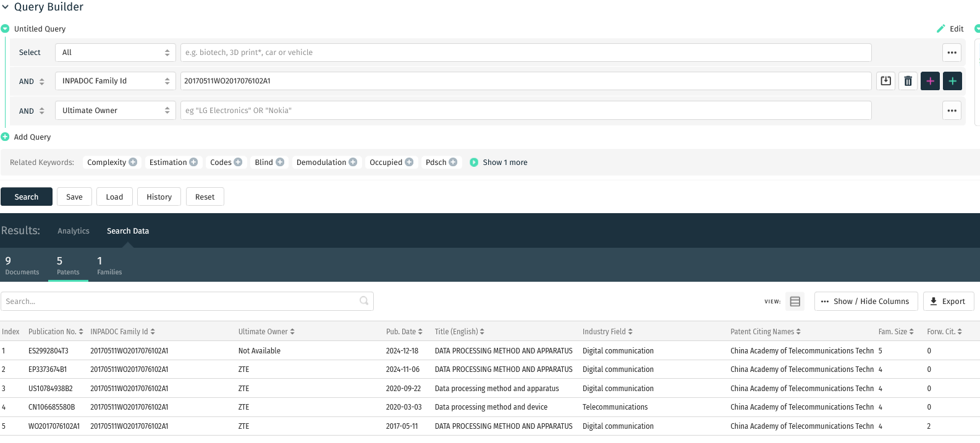Collapse the Query Builder section chevron
The width and height of the screenshot is (980, 443).
(x=5, y=7)
